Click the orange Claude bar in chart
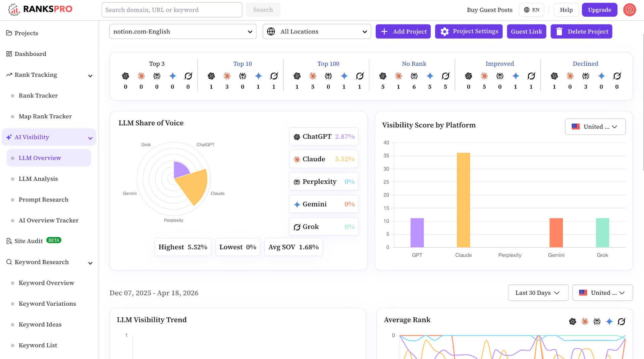The width and height of the screenshot is (644, 359). [x=463, y=200]
